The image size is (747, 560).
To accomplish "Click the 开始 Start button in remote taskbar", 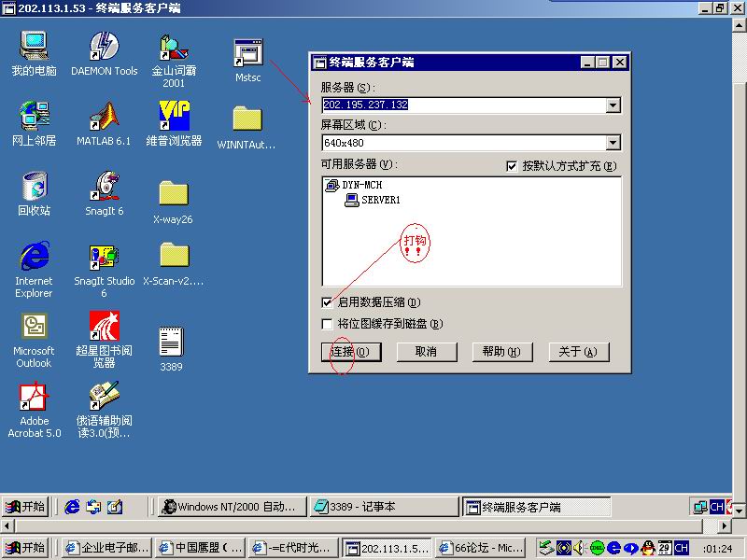I will pos(25,507).
